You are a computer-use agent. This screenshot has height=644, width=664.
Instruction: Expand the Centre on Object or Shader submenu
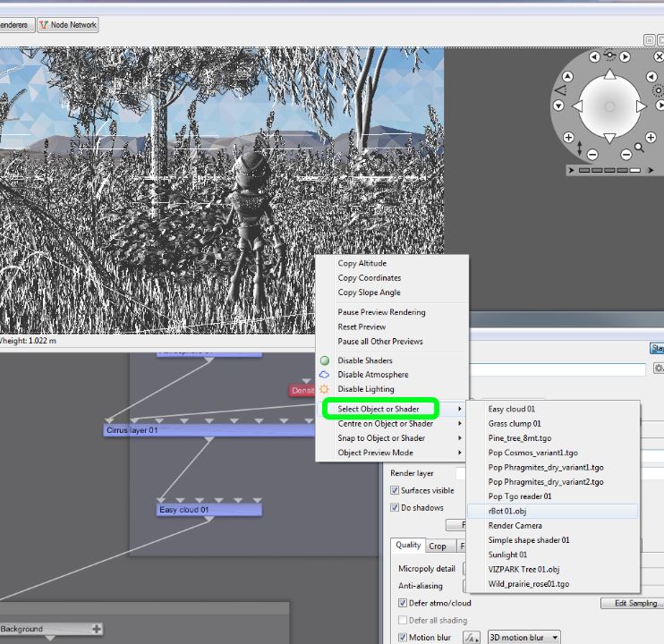392,424
